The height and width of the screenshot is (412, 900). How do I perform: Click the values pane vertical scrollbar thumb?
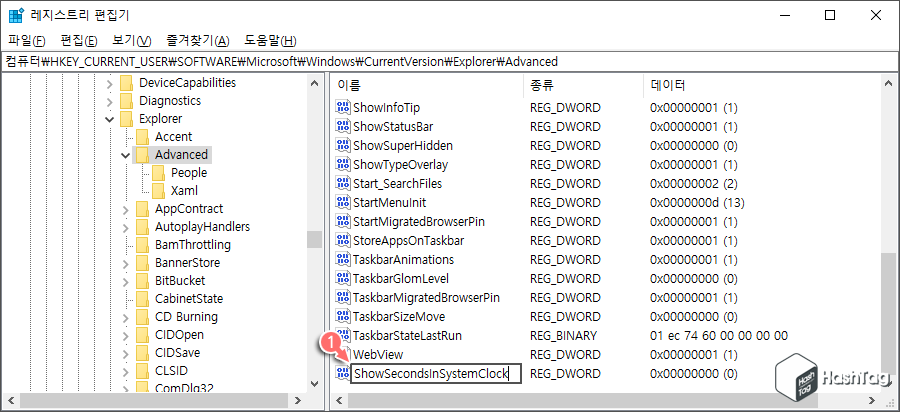coord(887,312)
